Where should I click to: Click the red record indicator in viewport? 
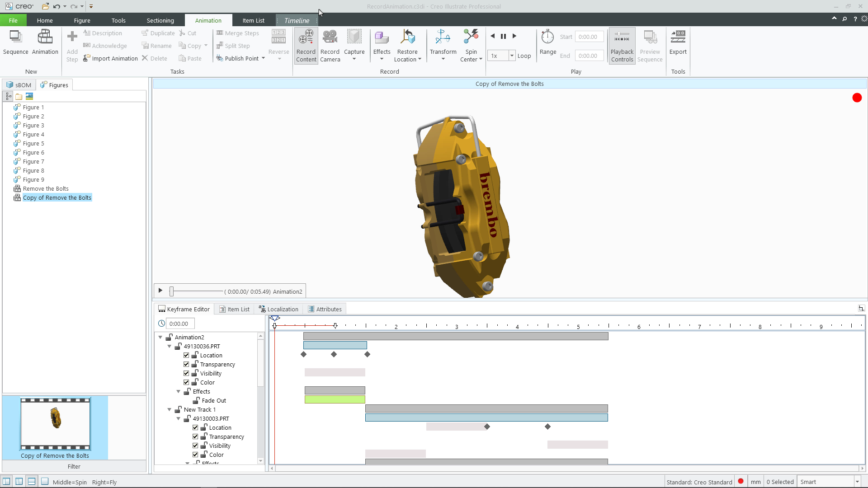[857, 98]
